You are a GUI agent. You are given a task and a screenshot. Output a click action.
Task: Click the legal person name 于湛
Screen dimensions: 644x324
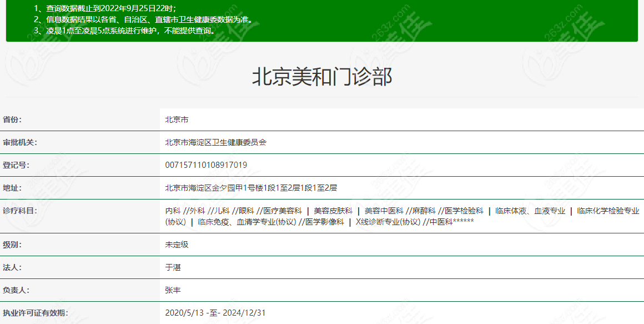[173, 267]
